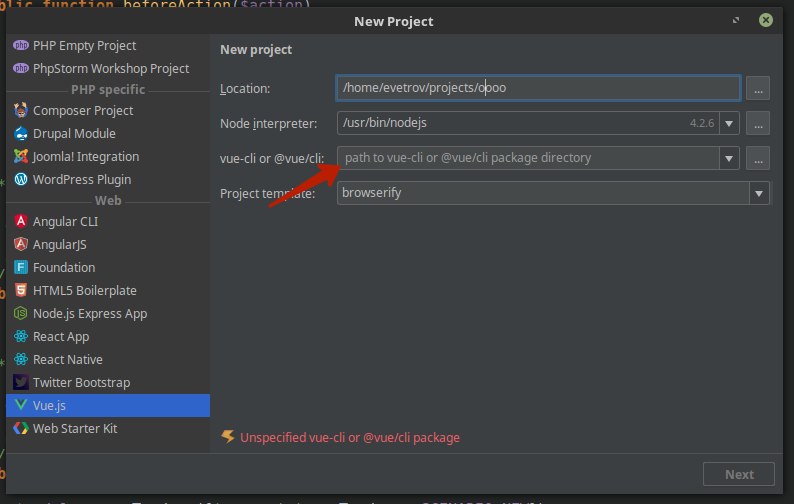Select HTML5 Boilerplate label
Image resolution: width=794 pixels, height=504 pixels.
pos(85,291)
